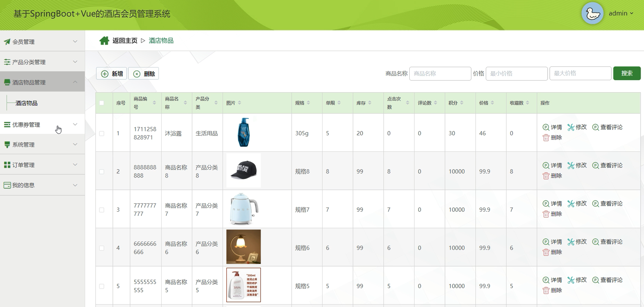Select 会员管理 in the sidebar
The image size is (644, 307).
43,41
